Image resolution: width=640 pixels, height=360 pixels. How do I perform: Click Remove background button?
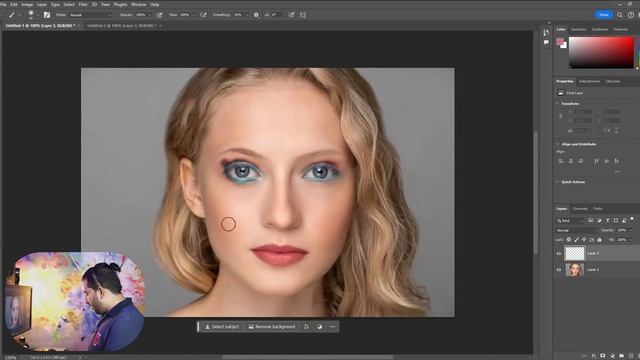click(271, 327)
